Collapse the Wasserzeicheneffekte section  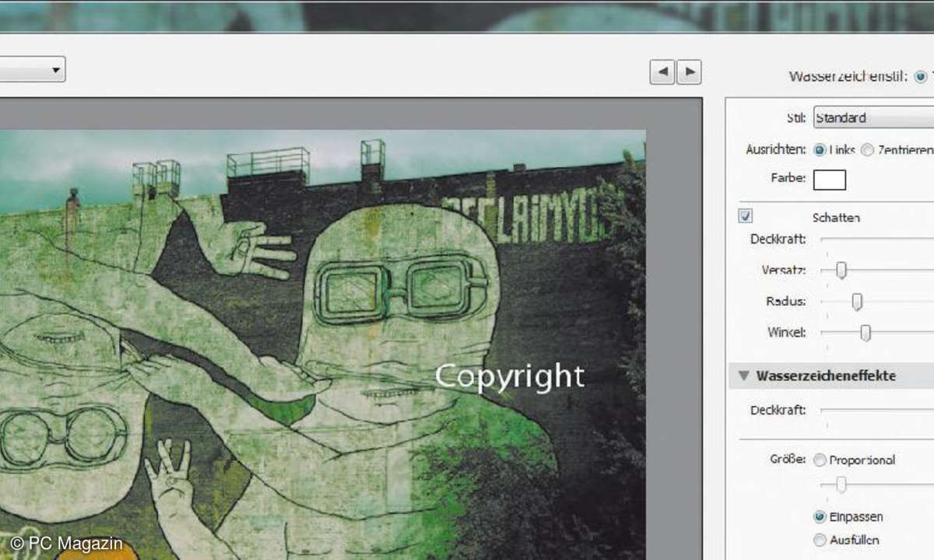(744, 376)
